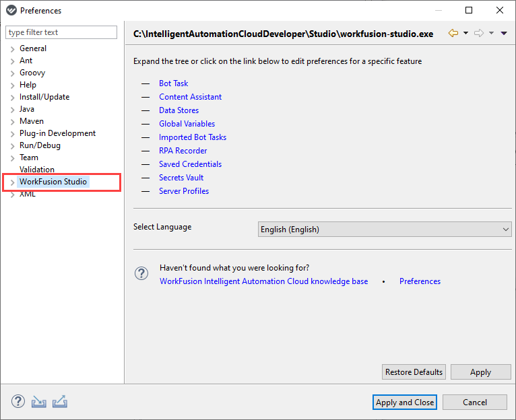Viewport: 516px width, 420px height.
Task: Expand the XML tree node
Action: click(x=13, y=195)
